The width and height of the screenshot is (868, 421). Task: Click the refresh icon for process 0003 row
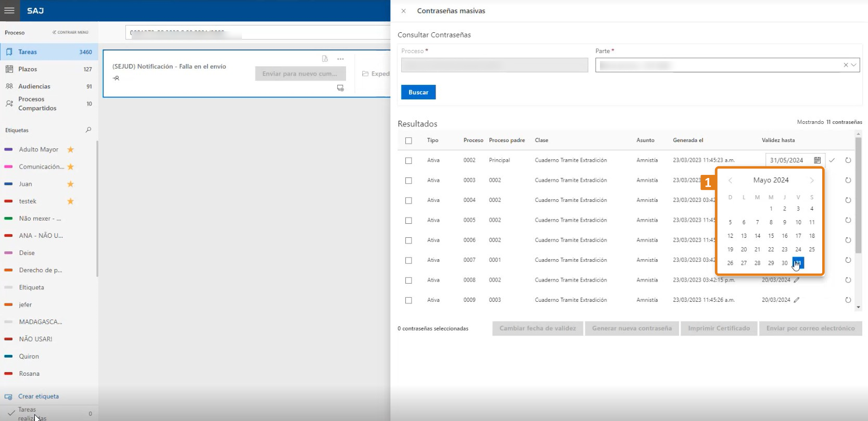click(x=848, y=180)
